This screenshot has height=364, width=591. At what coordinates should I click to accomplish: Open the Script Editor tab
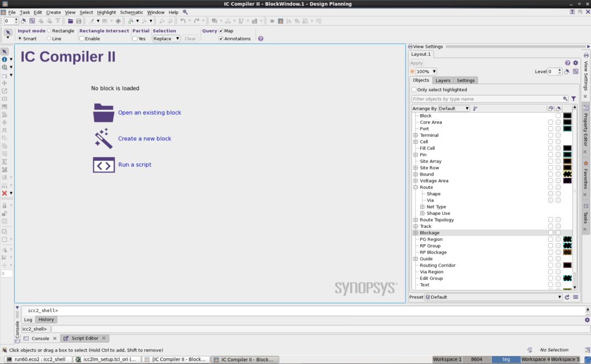pos(85,338)
